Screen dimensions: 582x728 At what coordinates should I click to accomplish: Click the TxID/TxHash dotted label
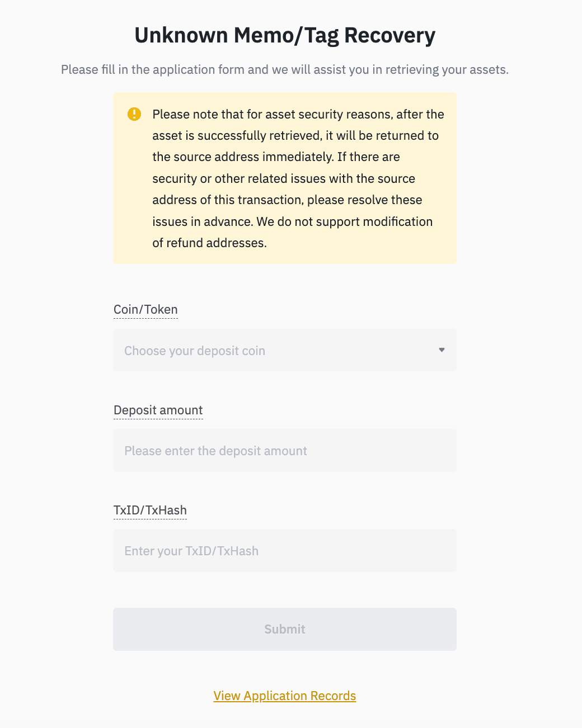[x=150, y=510]
